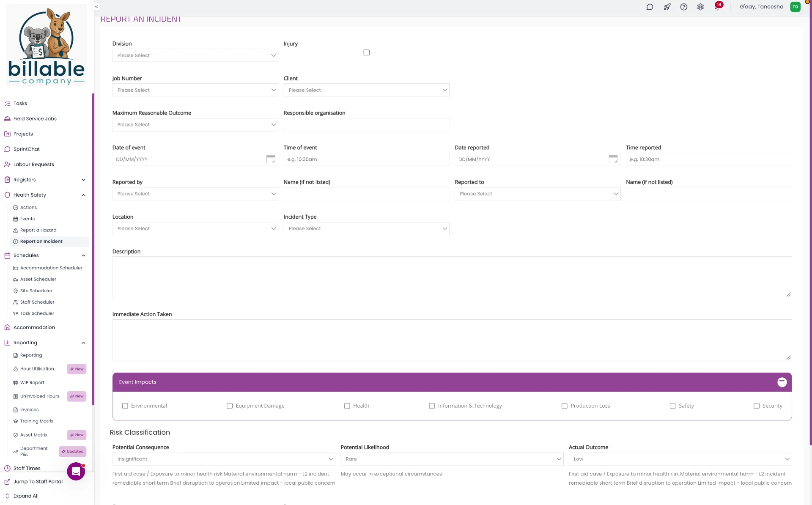
Task: Click the Responsible organisation field
Action: (366, 125)
